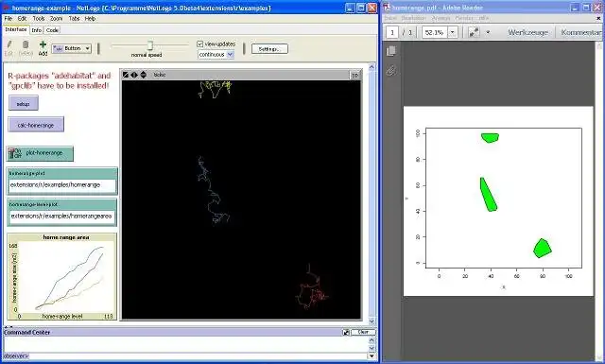Viewport: 605px width, 364px height.
Task: Open attachments paperclip panel in Adobe Reader
Action: point(391,70)
